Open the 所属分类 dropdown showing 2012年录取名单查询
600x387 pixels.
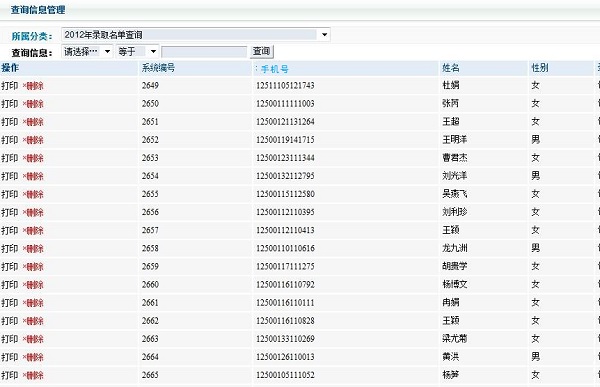coord(196,35)
